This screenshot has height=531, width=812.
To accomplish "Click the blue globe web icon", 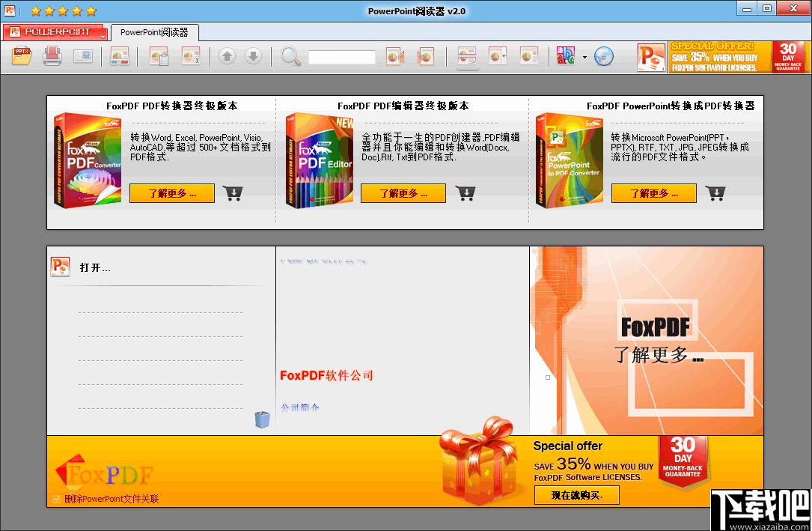I will coord(604,56).
